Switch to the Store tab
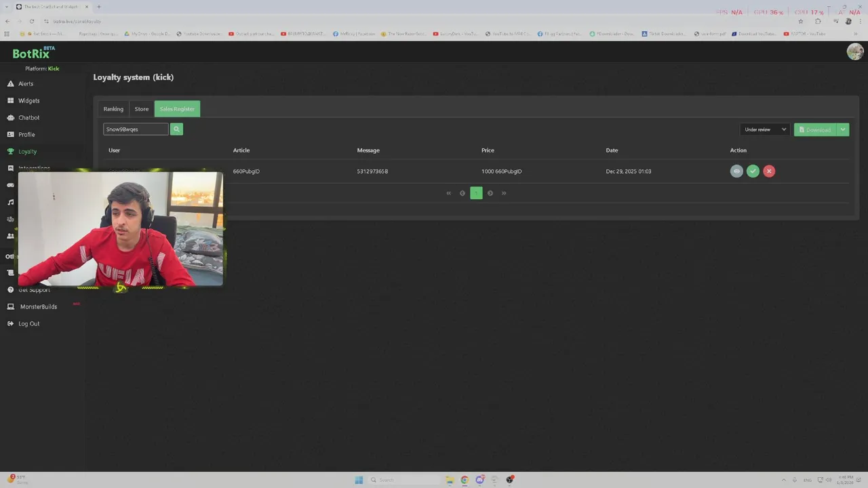 (141, 109)
